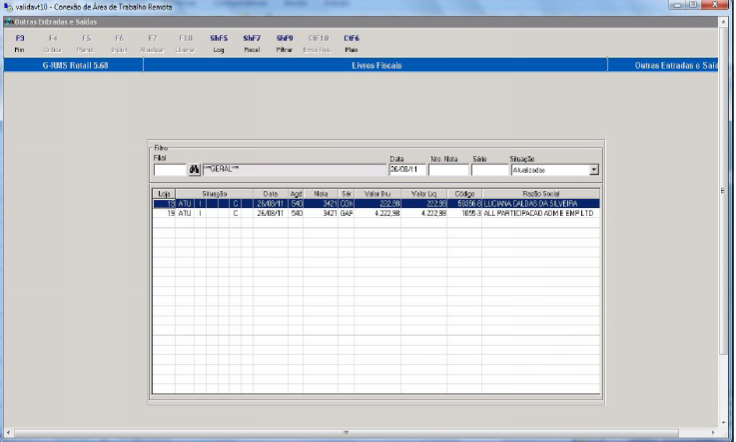Click the Nro. Nota input field
Image resolution: width=736 pixels, height=442 pixels.
[x=448, y=170]
